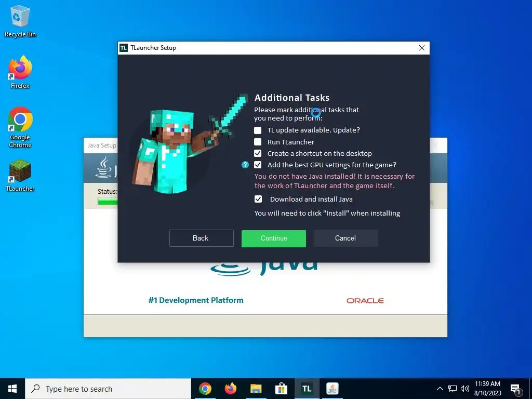Click the TL logo in the title bar
The image size is (532, 399).
tap(124, 48)
